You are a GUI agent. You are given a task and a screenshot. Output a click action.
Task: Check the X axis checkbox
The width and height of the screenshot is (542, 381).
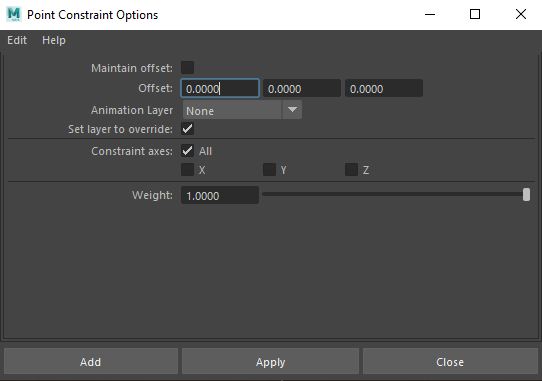pyautogui.click(x=187, y=170)
